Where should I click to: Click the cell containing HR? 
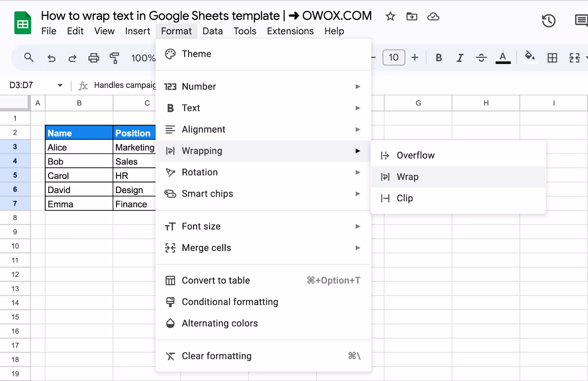tap(135, 176)
